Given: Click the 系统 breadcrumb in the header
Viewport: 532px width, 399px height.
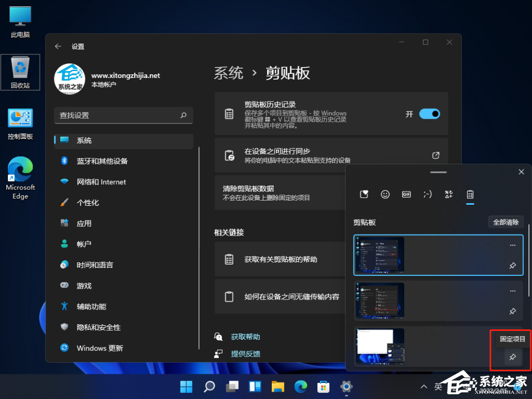Looking at the screenshot, I should click(x=229, y=73).
